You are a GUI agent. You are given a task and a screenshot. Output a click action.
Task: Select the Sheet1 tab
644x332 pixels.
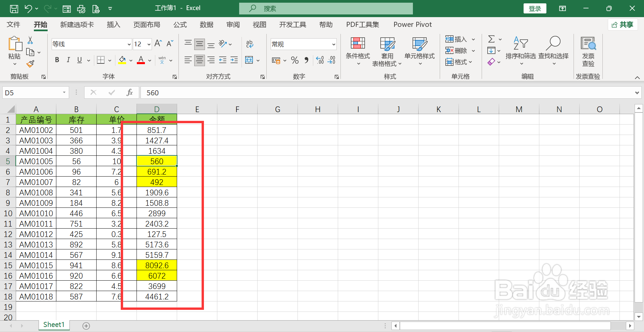[54, 325]
